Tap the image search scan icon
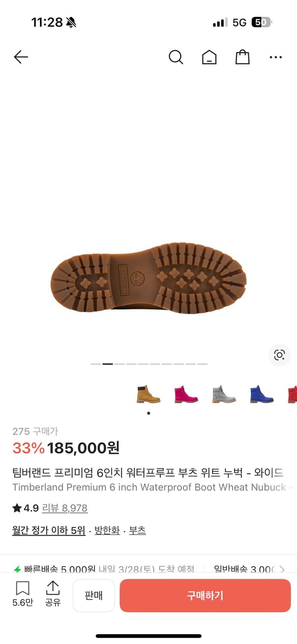The width and height of the screenshot is (297, 644). 279,355
